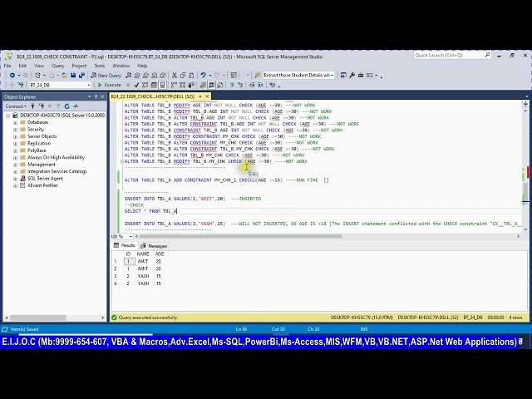Open Activity Monitor icon in Object Explorer

point(76,106)
